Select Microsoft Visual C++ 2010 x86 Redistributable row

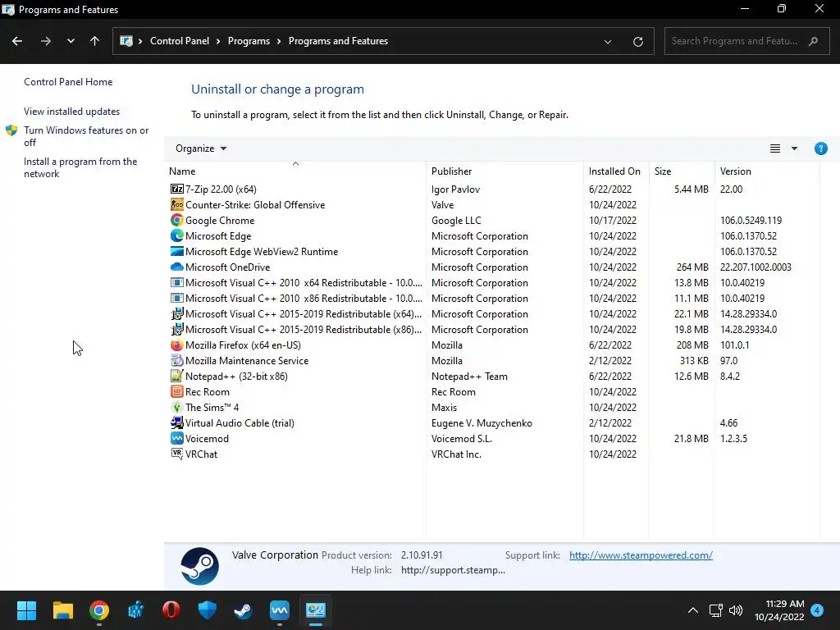click(x=492, y=298)
